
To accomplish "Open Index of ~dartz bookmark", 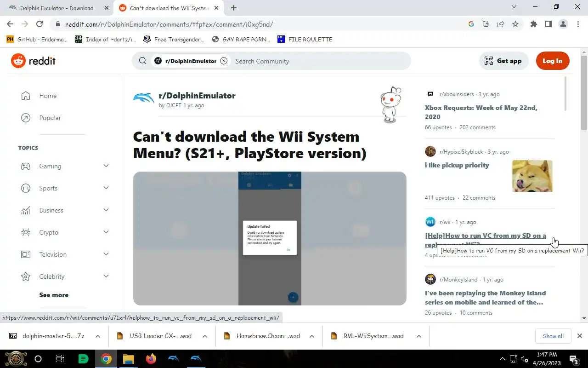I will click(106, 39).
